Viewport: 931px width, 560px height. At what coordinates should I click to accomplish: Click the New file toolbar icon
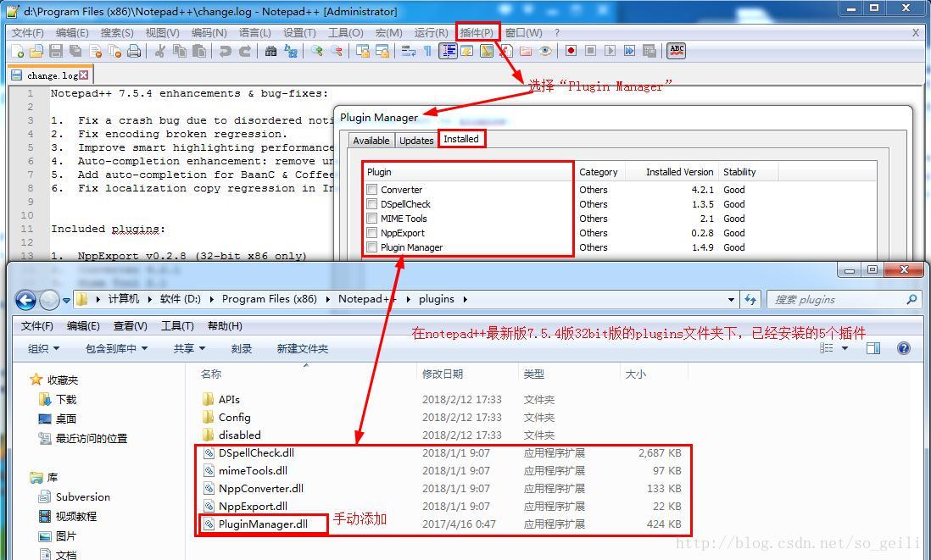18,51
